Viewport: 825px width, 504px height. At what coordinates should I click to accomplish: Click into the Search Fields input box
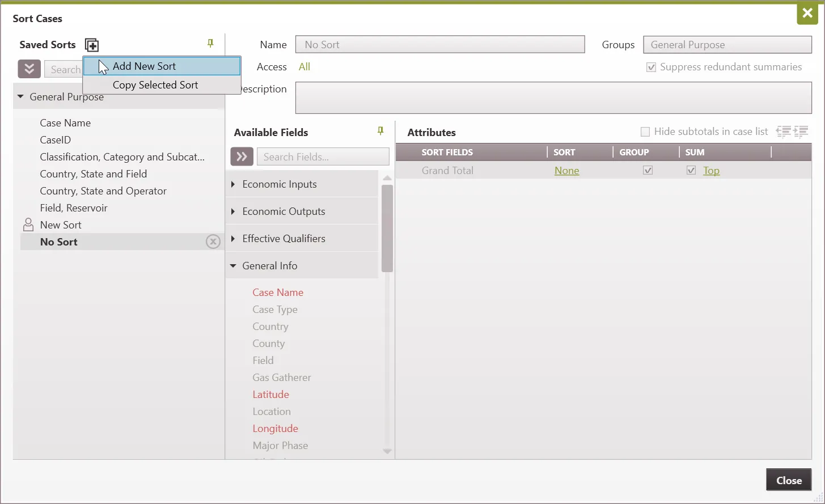tap(323, 157)
